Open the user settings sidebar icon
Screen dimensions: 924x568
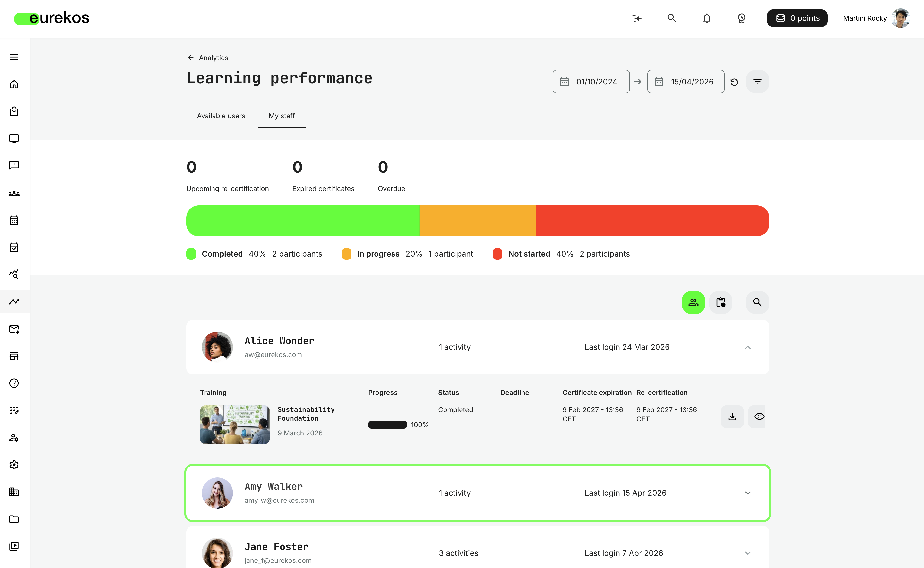[14, 438]
